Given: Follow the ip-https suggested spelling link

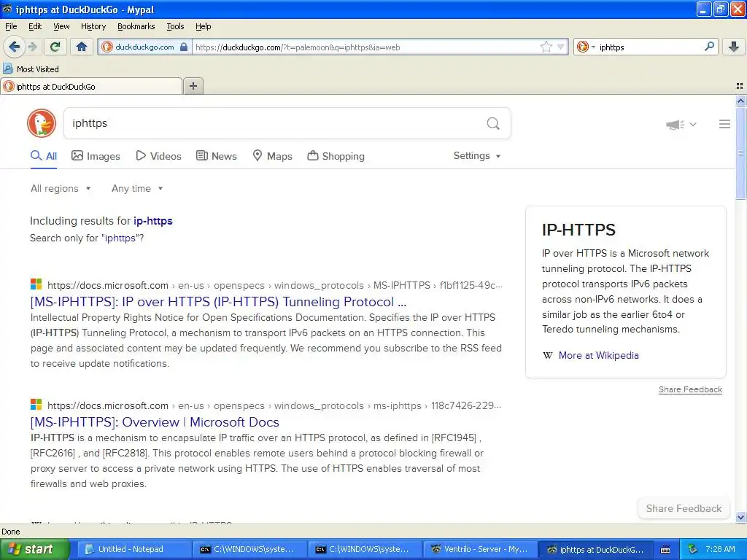Looking at the screenshot, I should click(x=153, y=221).
